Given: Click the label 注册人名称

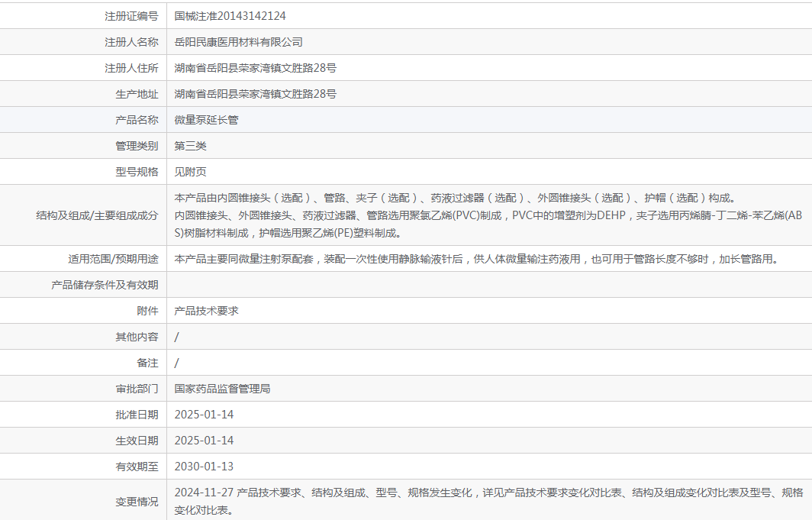Looking at the screenshot, I should (x=131, y=42).
